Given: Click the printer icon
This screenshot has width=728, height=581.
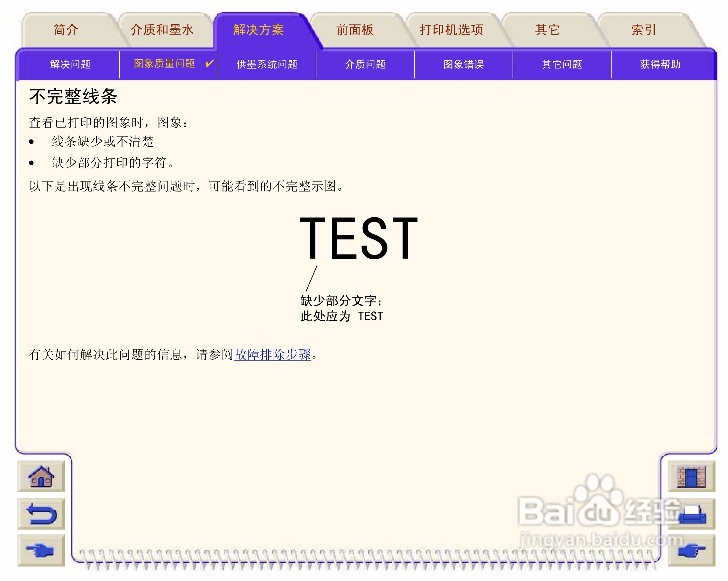Looking at the screenshot, I should coord(691,514).
